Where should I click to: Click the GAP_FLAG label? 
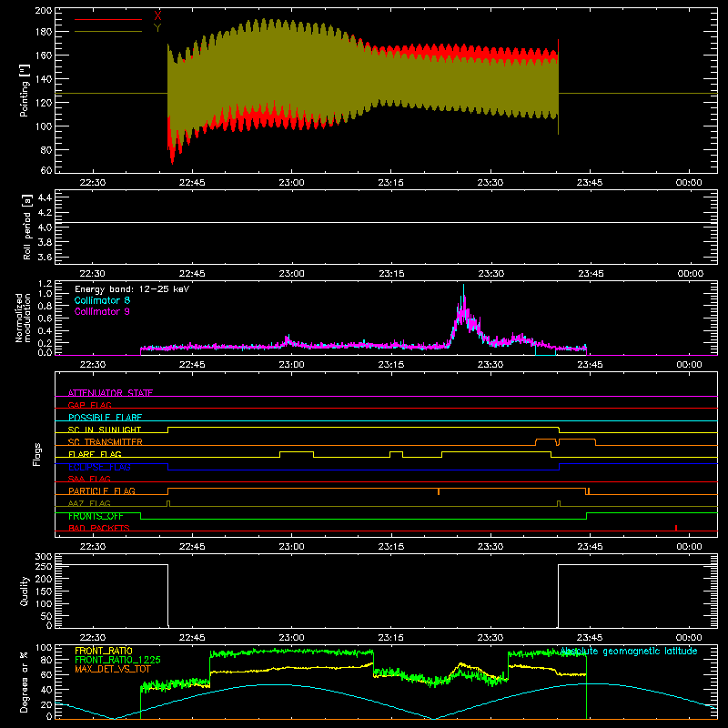tap(89, 405)
